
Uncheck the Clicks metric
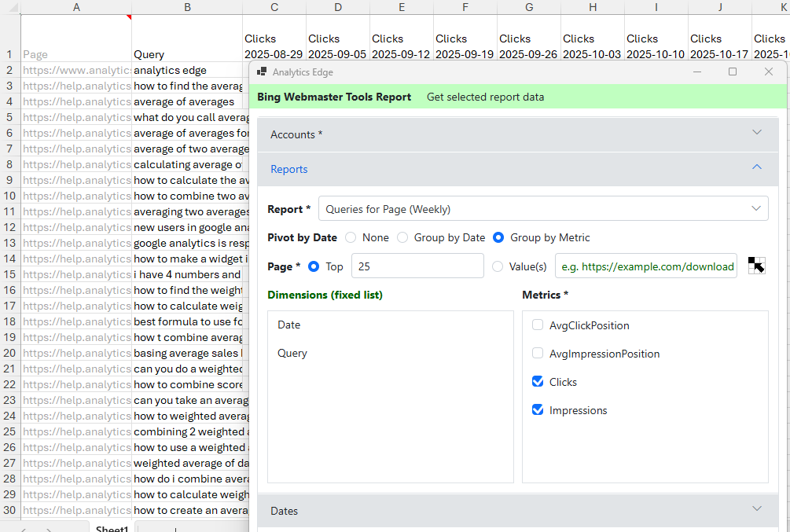[x=538, y=382]
